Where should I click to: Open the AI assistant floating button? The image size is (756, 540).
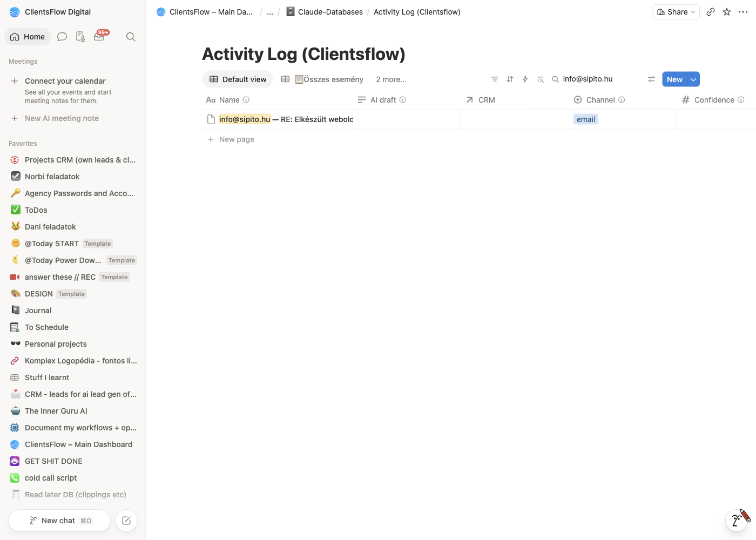pyautogui.click(x=737, y=520)
